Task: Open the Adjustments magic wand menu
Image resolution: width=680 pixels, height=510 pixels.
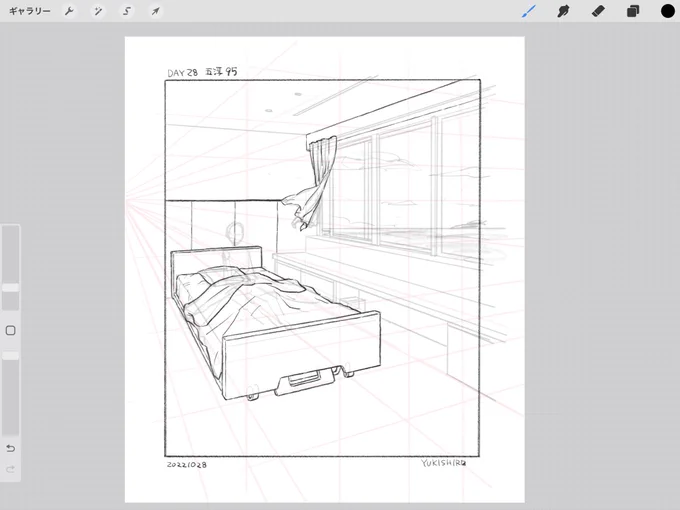Action: [98, 11]
